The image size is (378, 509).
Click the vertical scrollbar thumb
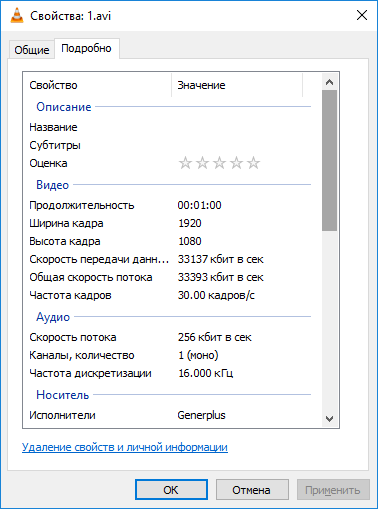(x=329, y=160)
